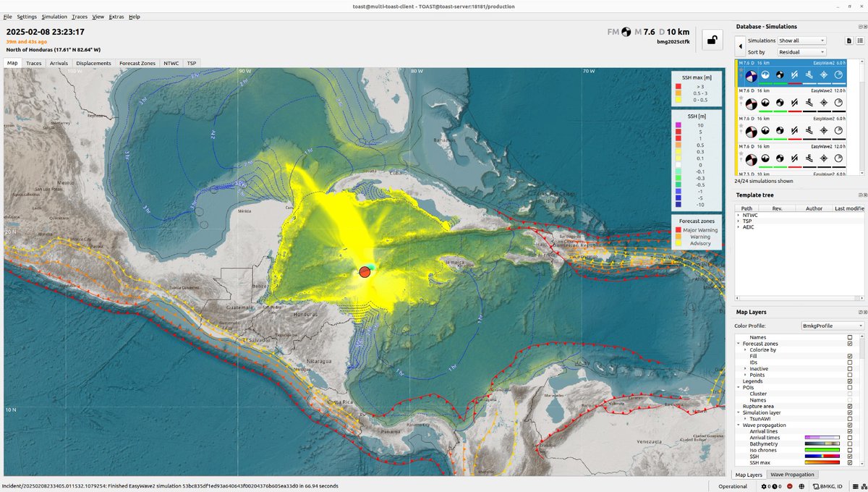Open the Simulation menu
The image size is (868, 492).
[54, 16]
